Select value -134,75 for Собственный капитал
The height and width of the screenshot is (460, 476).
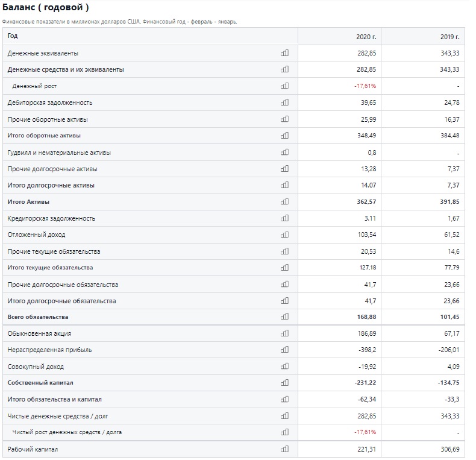pos(448,382)
